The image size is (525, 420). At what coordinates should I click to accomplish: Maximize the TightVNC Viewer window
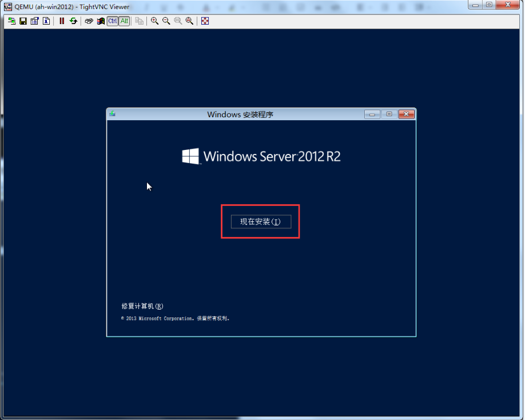click(489, 5)
